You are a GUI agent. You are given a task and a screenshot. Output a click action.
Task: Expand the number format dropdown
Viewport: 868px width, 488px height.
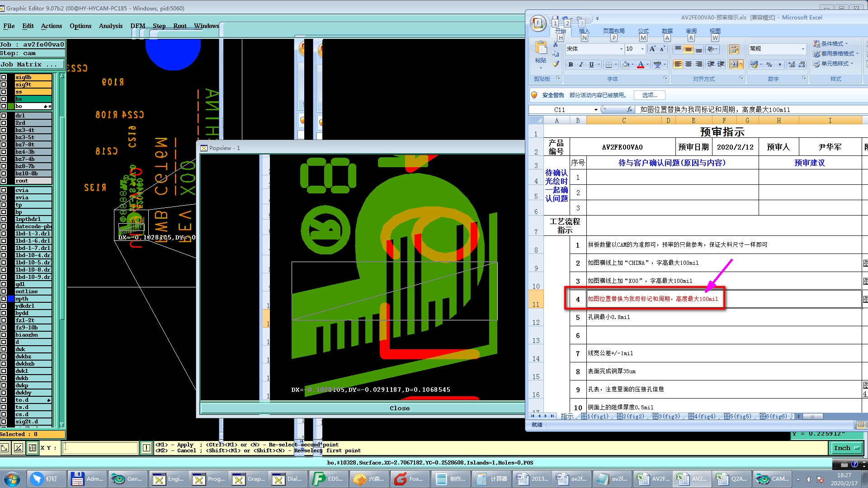click(x=803, y=49)
